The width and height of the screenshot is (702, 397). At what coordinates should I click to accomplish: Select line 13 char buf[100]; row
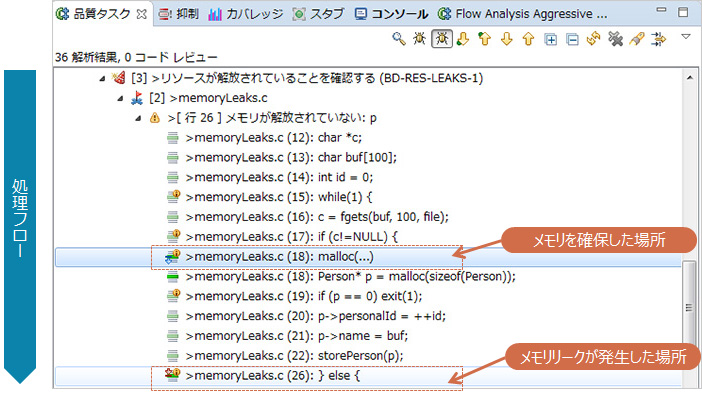291,157
